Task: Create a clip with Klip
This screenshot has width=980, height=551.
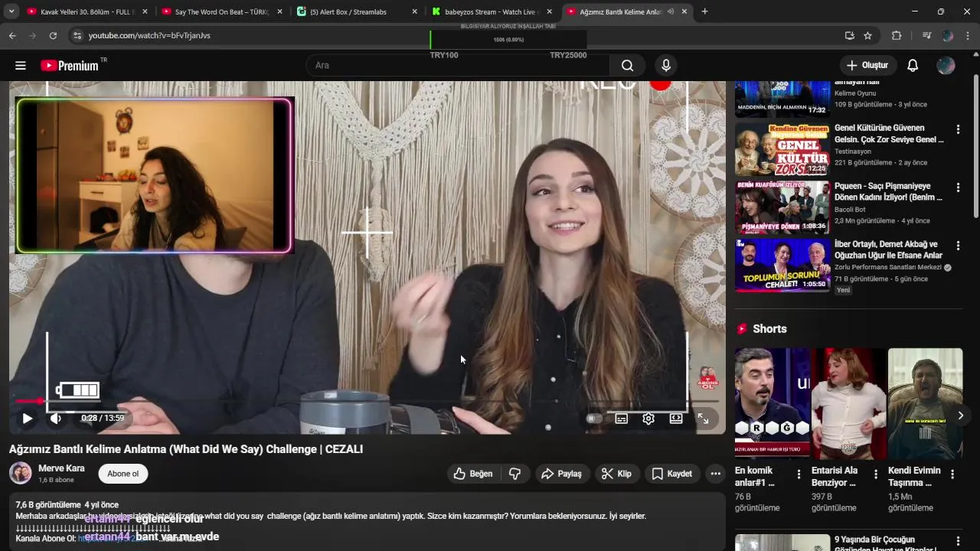Action: [x=616, y=474]
